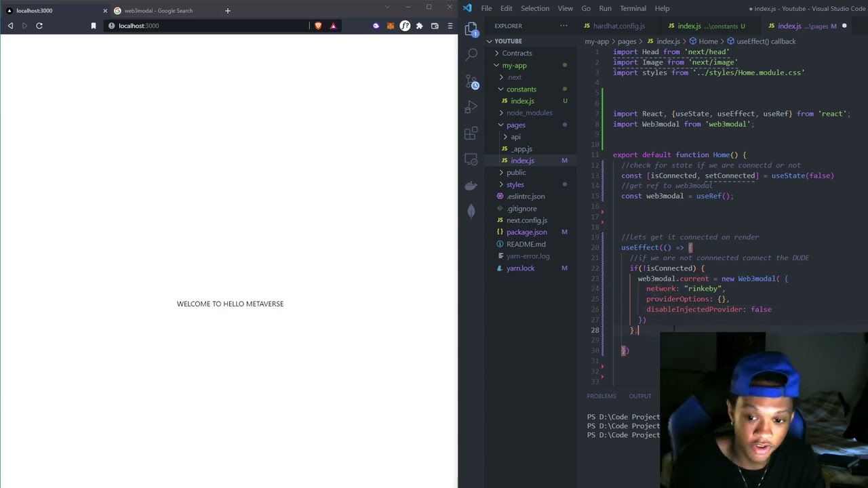The image size is (868, 488).
Task: Open the MetaMask fox extension
Action: (x=391, y=26)
